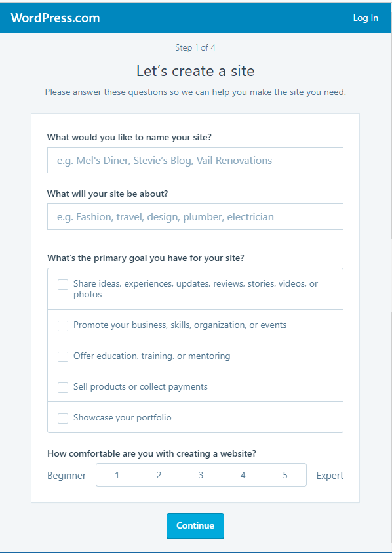392x553 pixels.
Task: Choose comfort level 1
Action: coord(117,475)
